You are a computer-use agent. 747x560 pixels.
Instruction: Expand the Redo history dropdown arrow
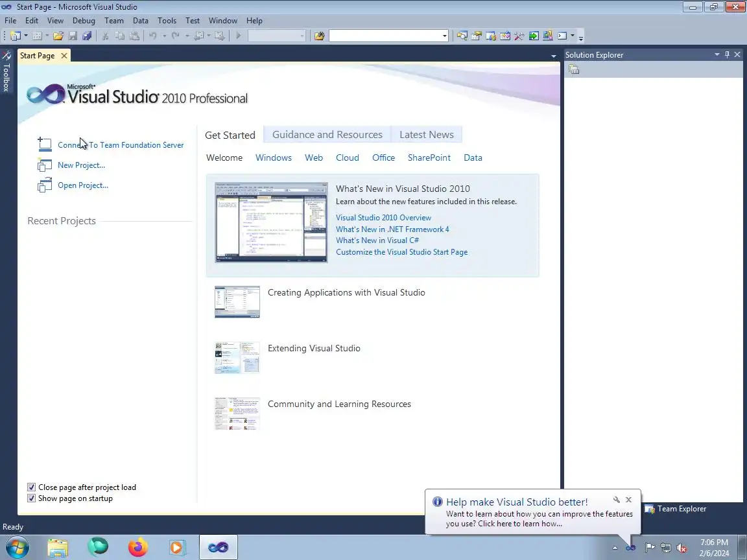point(187,36)
